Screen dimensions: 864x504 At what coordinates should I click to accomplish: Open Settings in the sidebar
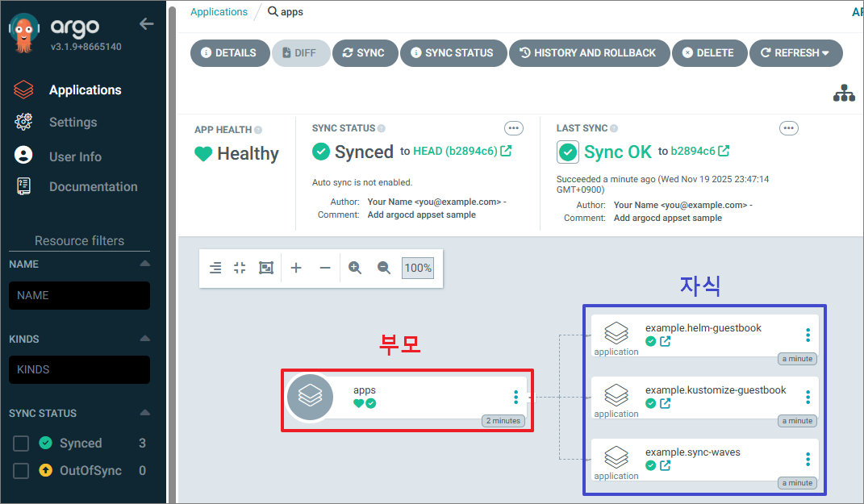tap(73, 123)
